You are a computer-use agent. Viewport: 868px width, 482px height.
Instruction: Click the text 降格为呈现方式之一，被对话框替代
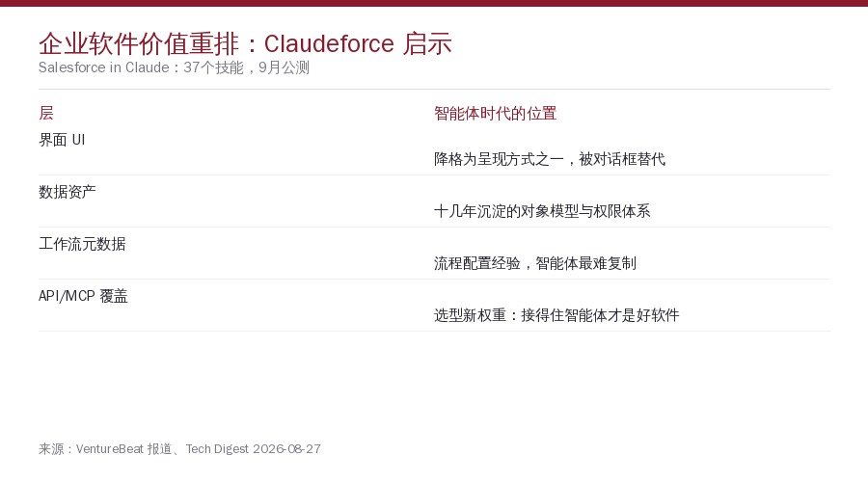coord(549,159)
